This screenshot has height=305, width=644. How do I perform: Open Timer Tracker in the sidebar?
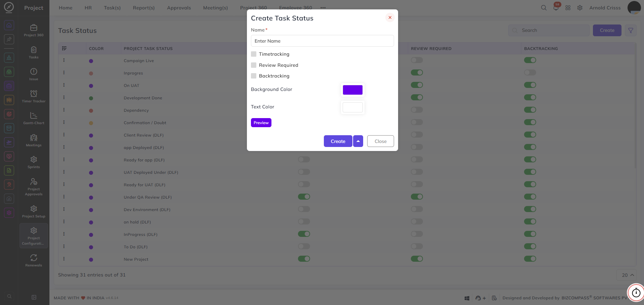34,96
